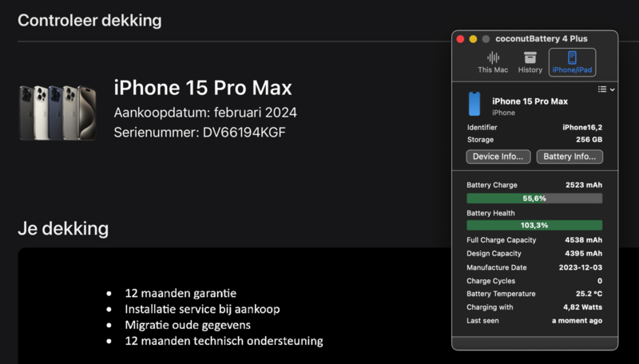The height and width of the screenshot is (364, 639).
Task: Click the Identifier iPhone16,2 value
Action: point(582,128)
